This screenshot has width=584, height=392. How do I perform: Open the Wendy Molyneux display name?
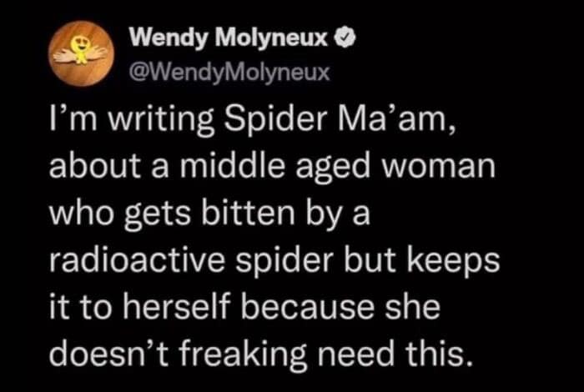(x=232, y=38)
